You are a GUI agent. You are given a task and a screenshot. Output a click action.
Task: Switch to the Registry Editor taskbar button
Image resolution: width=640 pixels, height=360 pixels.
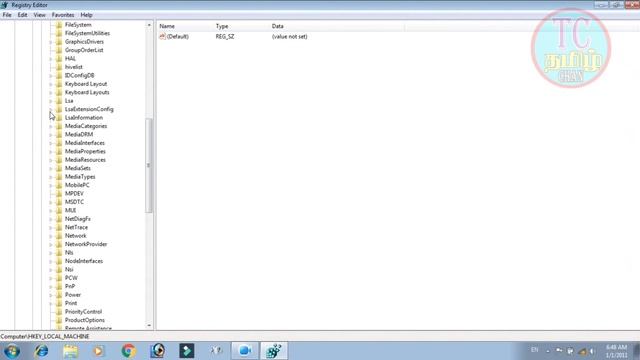coord(274,351)
